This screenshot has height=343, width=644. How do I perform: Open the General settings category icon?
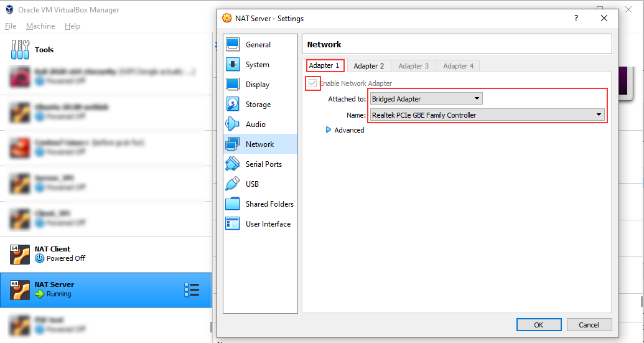tap(233, 45)
